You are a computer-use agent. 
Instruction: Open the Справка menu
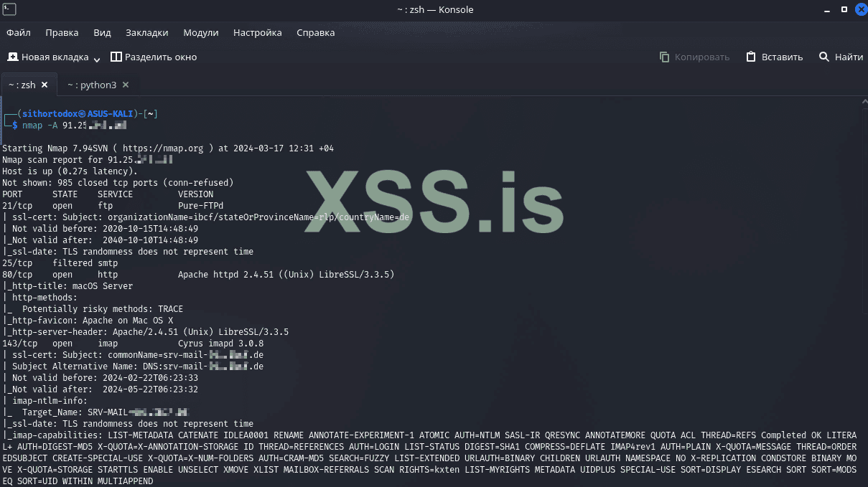(315, 33)
